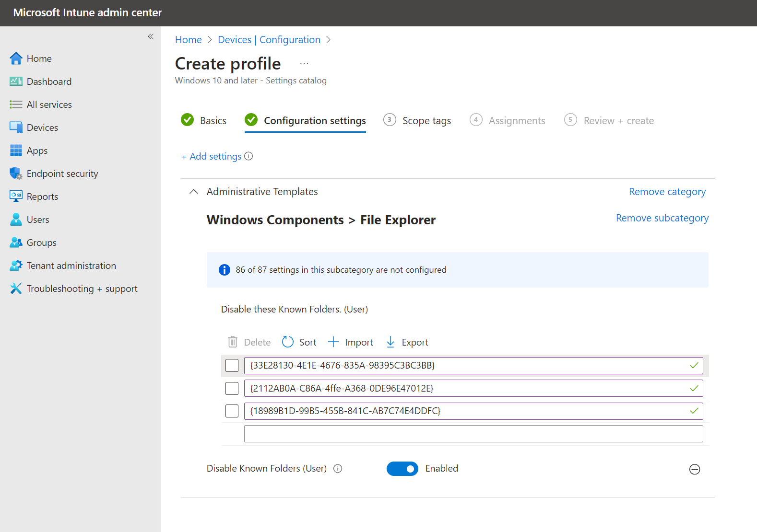Open Devices | Configuration breadcrumb link
Image resolution: width=757 pixels, height=532 pixels.
269,40
